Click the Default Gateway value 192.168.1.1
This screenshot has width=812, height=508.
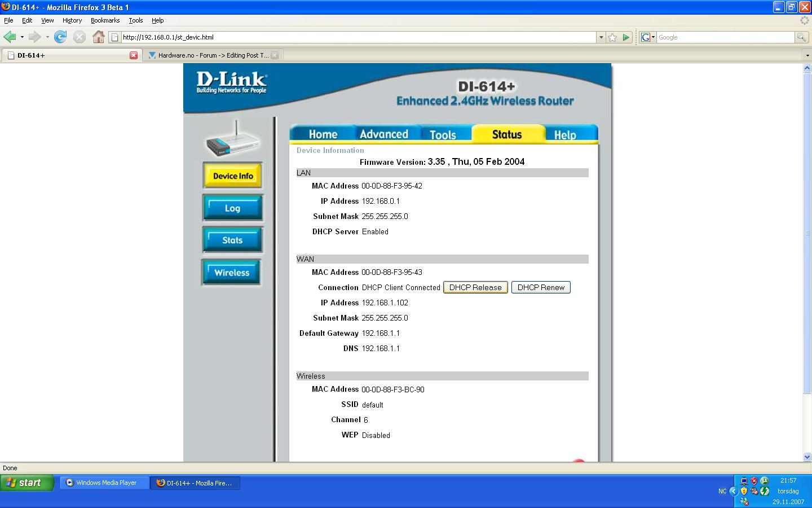pos(381,333)
